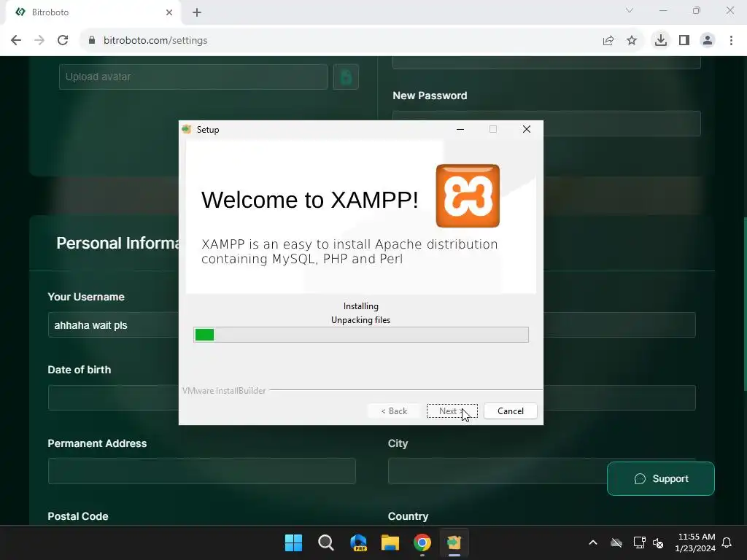Viewport: 747px width, 560px height.
Task: Click the Upload avatar field
Action: pos(193,77)
